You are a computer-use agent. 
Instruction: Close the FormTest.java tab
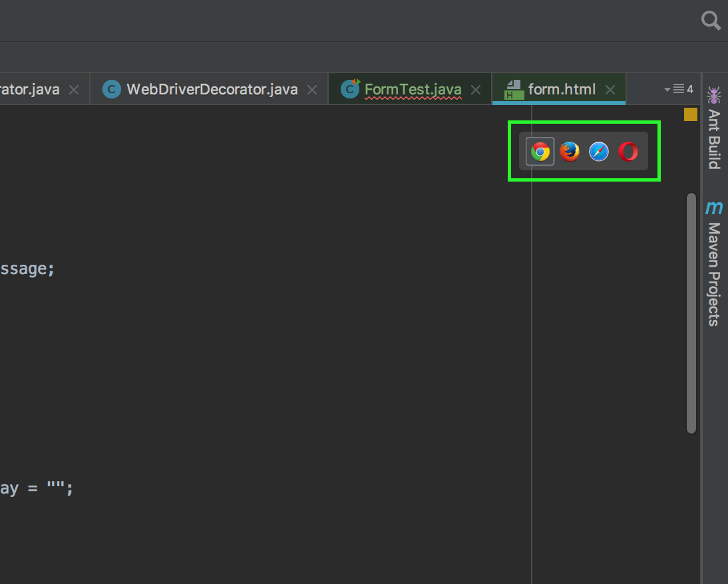pos(475,89)
